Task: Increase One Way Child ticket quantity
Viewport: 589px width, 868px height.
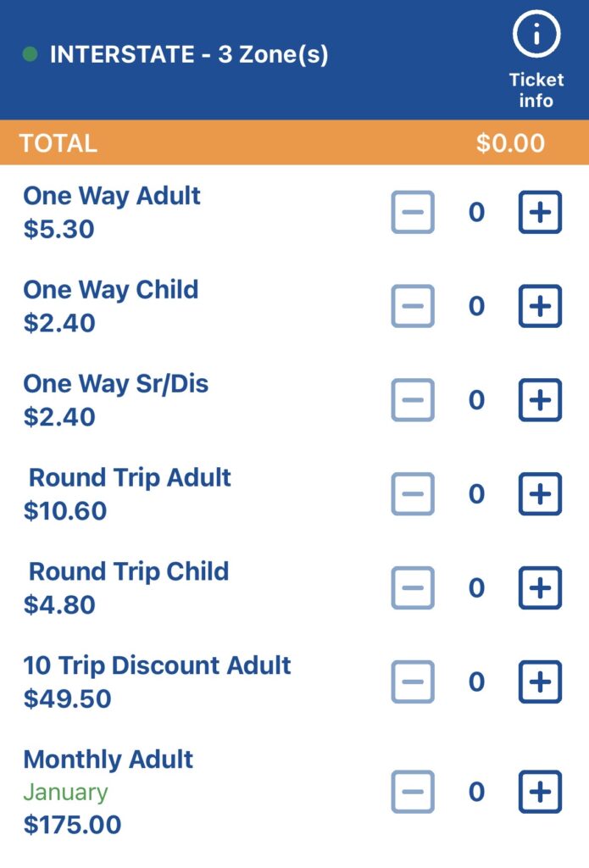Action: click(540, 306)
